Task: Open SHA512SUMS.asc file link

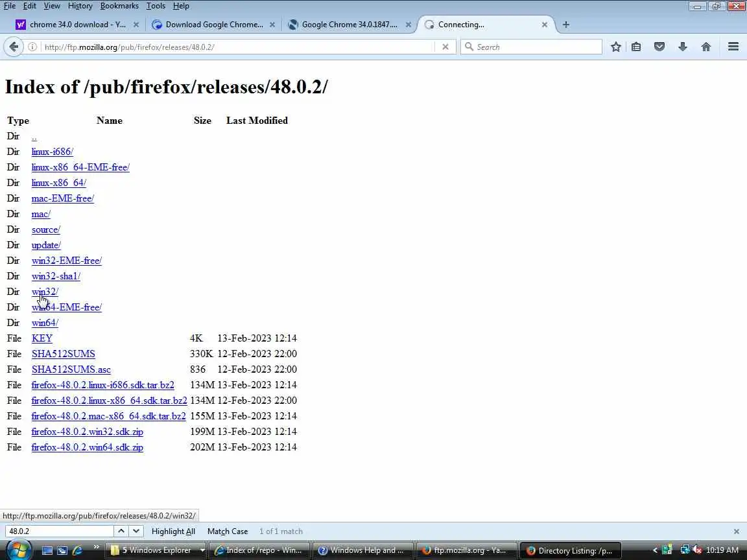Action: 71,369
